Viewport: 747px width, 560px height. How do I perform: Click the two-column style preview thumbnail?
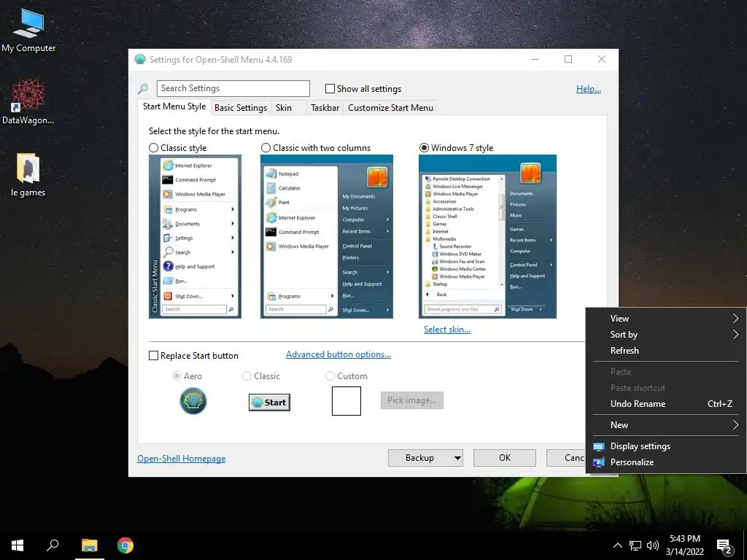(x=327, y=237)
